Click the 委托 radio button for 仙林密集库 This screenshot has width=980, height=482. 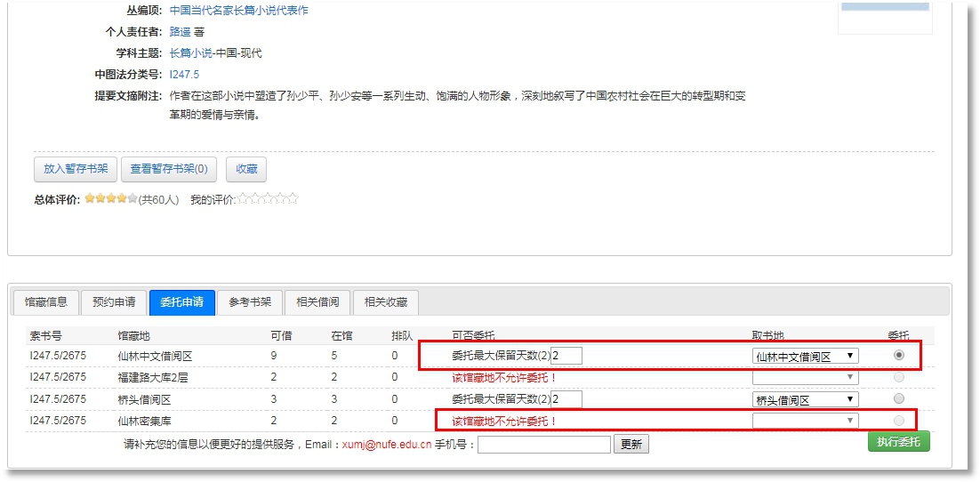click(x=898, y=421)
